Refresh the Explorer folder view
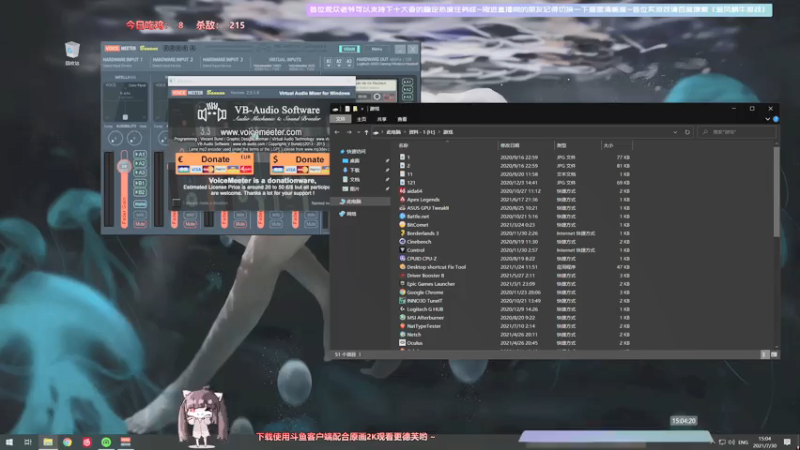Image resolution: width=800 pixels, height=450 pixels. pyautogui.click(x=687, y=132)
